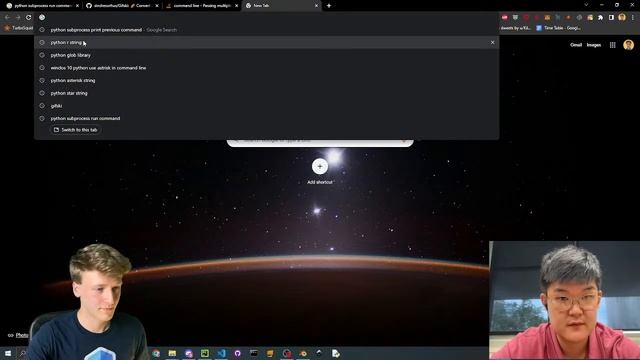The height and width of the screenshot is (360, 640).
Task: Click the browser back arrow
Action: click(x=7, y=18)
